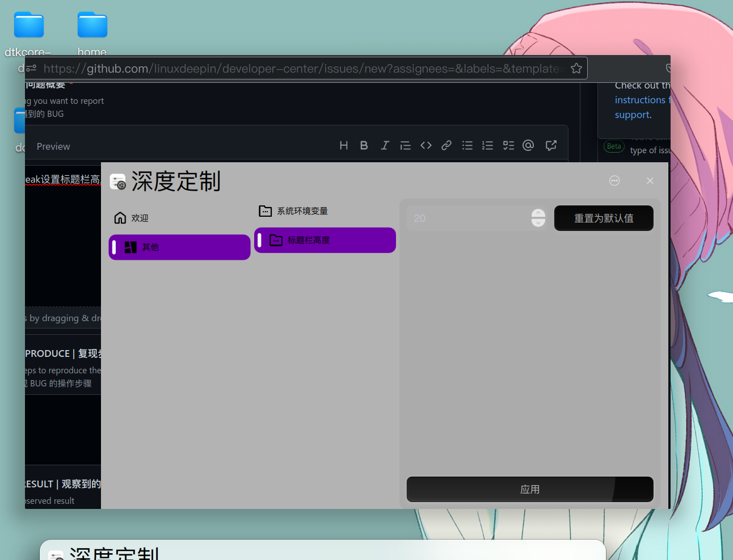Increase the title bar height value
This screenshot has height=560, width=733.
click(x=538, y=213)
